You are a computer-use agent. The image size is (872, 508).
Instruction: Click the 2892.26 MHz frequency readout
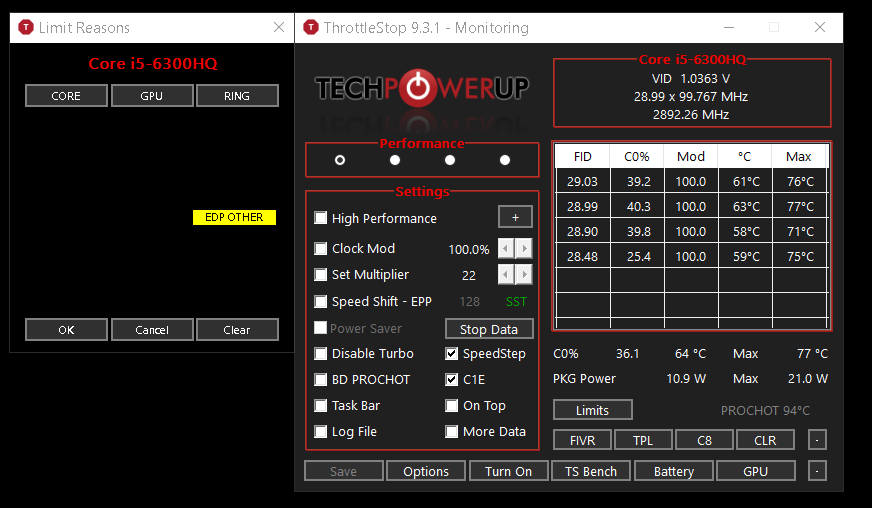691,115
